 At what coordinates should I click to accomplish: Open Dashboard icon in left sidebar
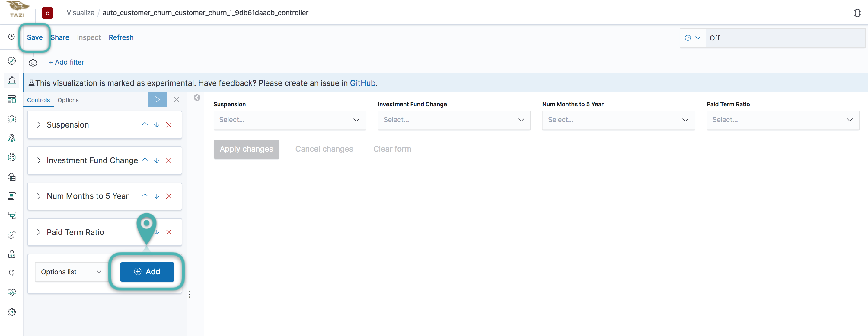tap(11, 99)
